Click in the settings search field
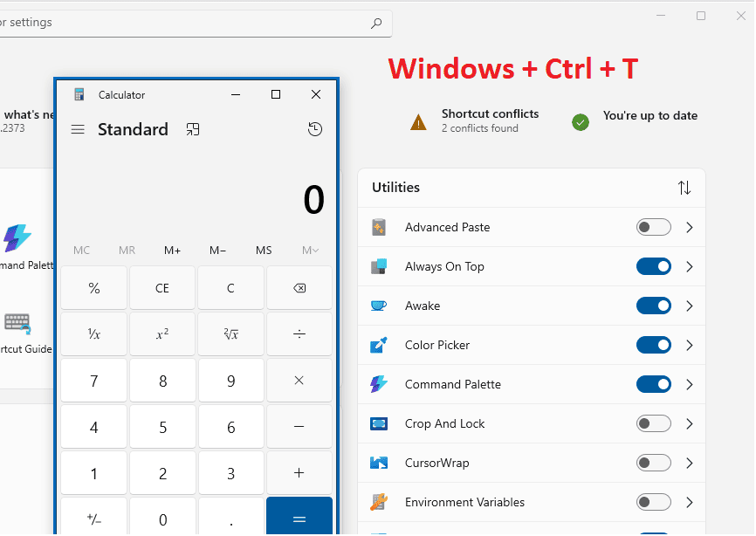The image size is (756, 536). click(195, 23)
